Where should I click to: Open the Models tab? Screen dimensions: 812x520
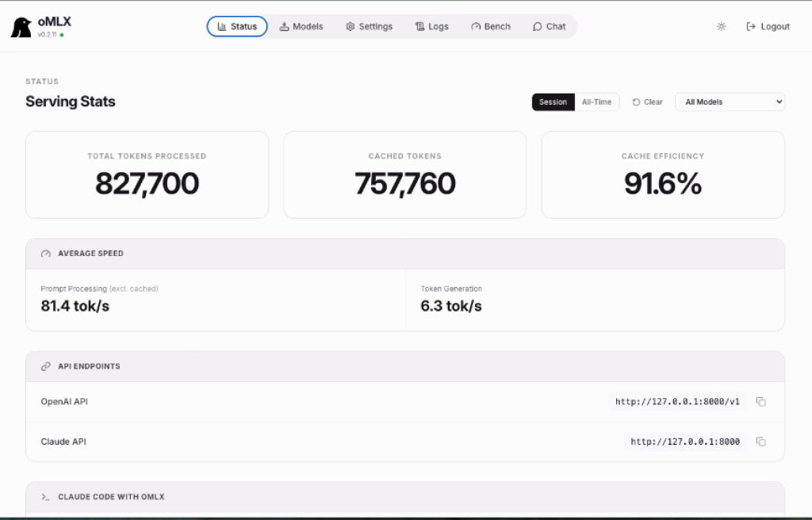pyautogui.click(x=301, y=26)
